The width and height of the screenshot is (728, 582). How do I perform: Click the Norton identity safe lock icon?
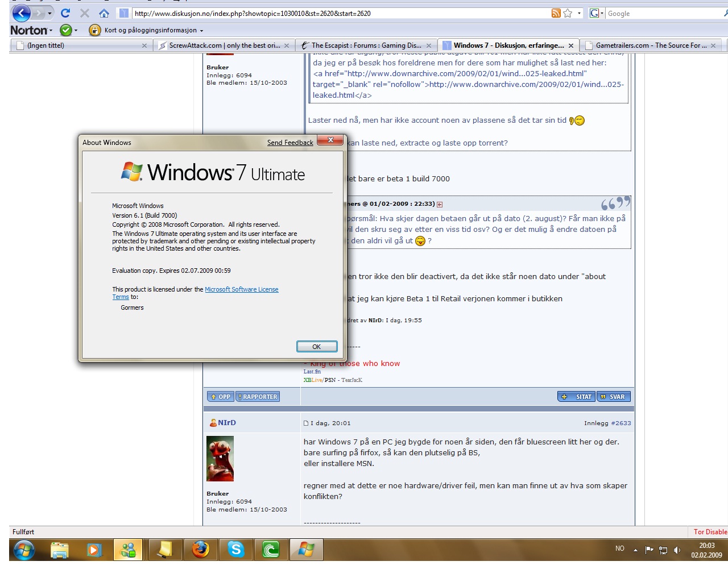(95, 30)
